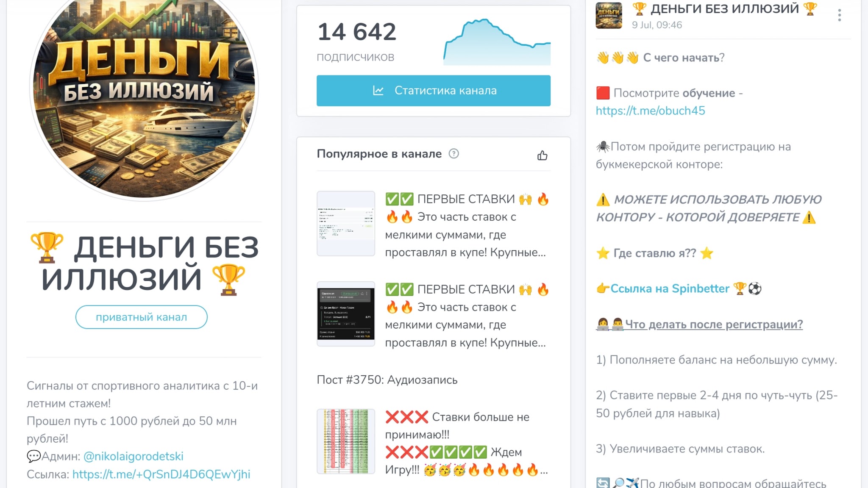This screenshot has width=868, height=488.
Task: Click the Увеличиваете суммы ставок step
Action: click(680, 449)
